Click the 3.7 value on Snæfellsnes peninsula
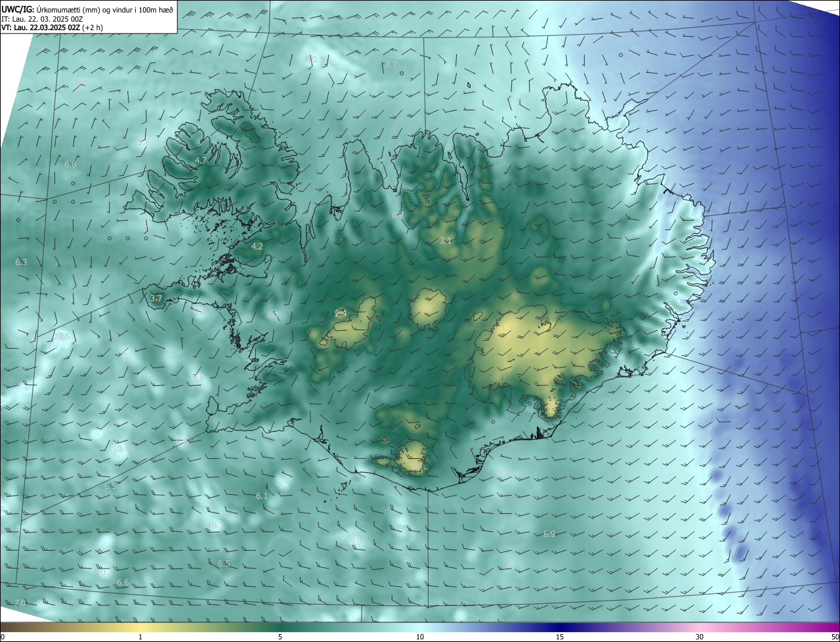 [x=156, y=298]
